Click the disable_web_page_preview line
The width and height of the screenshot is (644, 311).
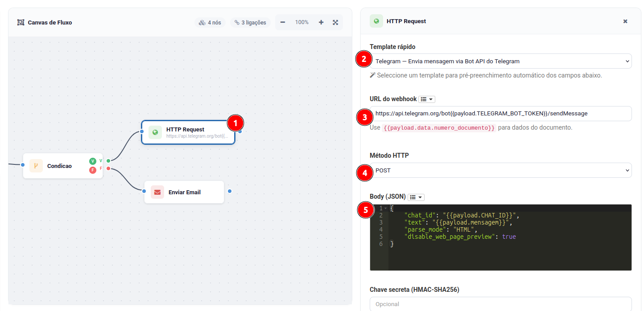(460, 237)
